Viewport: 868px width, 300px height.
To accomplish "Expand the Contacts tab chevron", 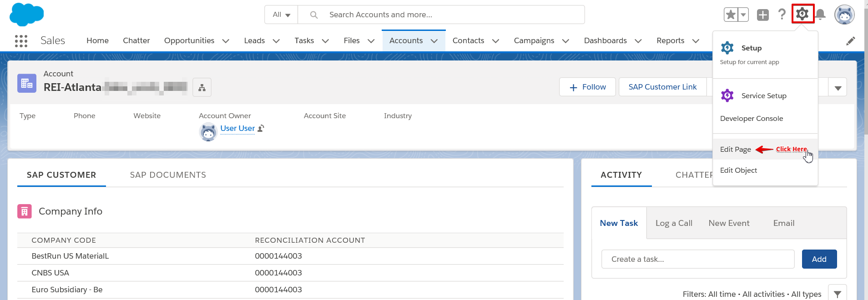I will click(496, 41).
